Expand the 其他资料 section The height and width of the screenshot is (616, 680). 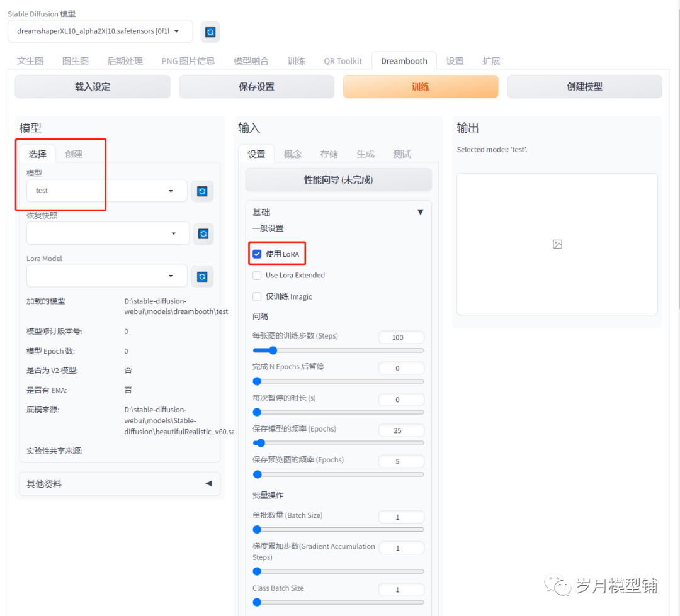coord(120,484)
